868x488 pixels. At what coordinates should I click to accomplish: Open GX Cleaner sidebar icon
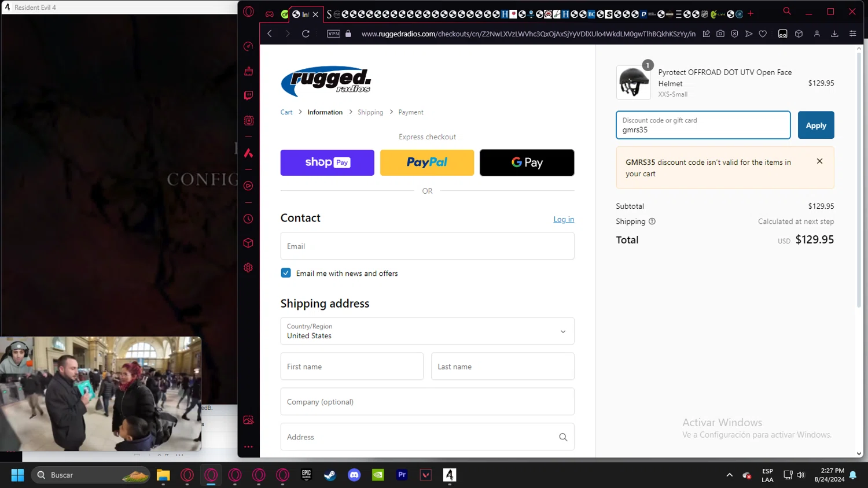249,71
